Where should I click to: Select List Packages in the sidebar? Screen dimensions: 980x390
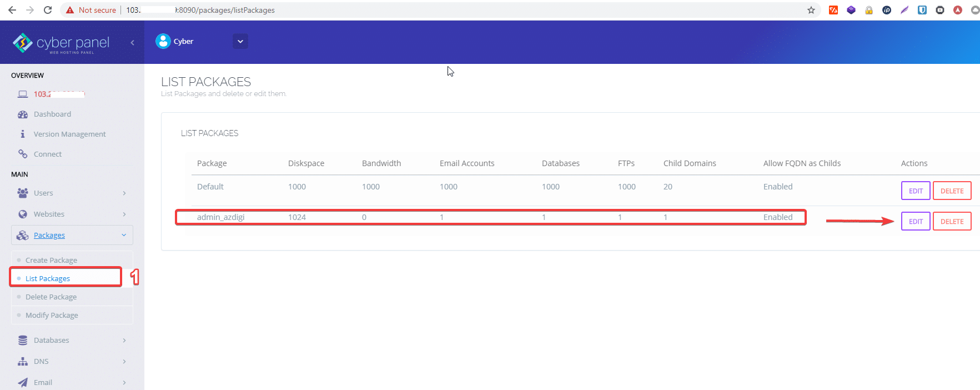point(48,278)
